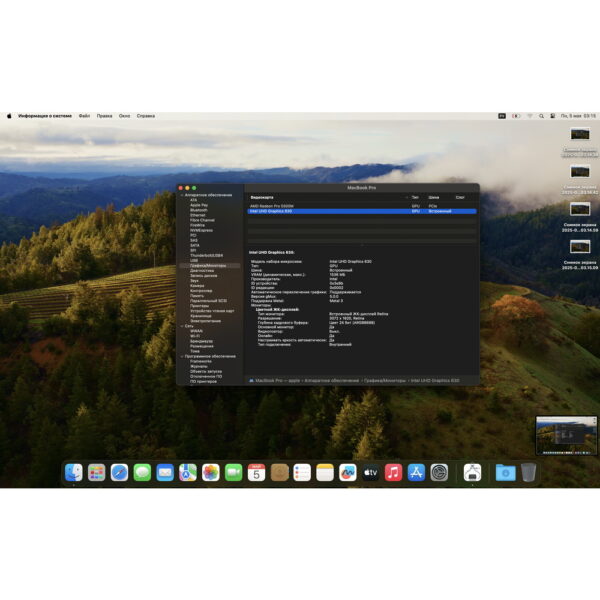Collapse Аппаратное обеспечение section
The height and width of the screenshot is (600, 600).
182,195
